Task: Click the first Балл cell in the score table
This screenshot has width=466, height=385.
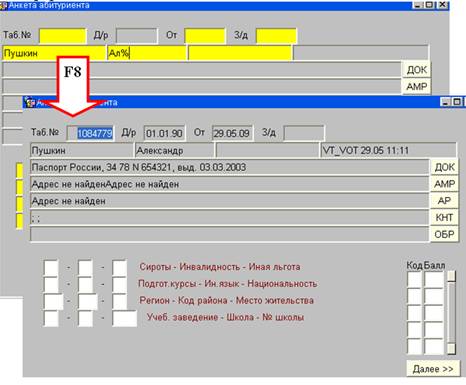Action: pyautogui.click(x=434, y=279)
